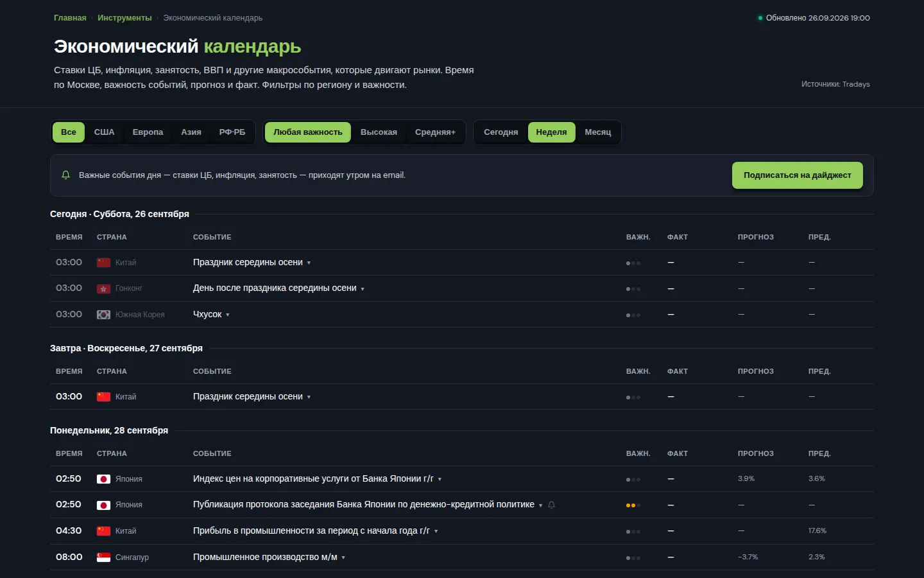
Task: Show Средняя+ importance events
Action: [435, 132]
